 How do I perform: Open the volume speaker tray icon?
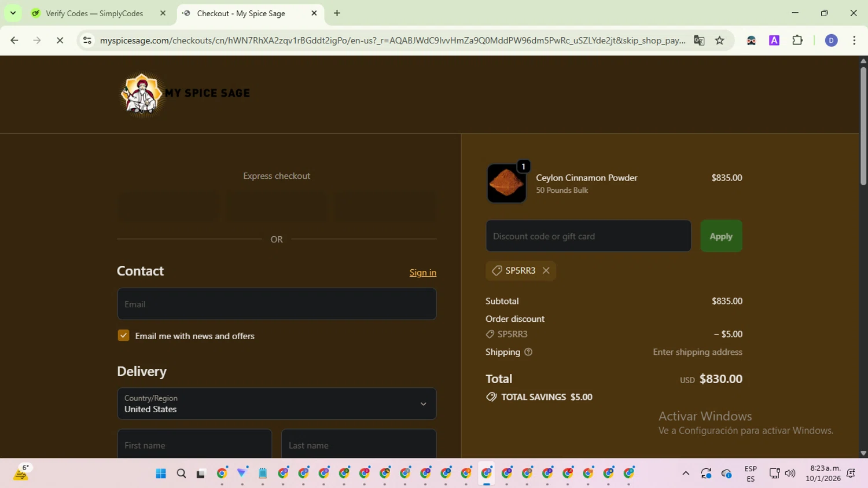(x=790, y=474)
